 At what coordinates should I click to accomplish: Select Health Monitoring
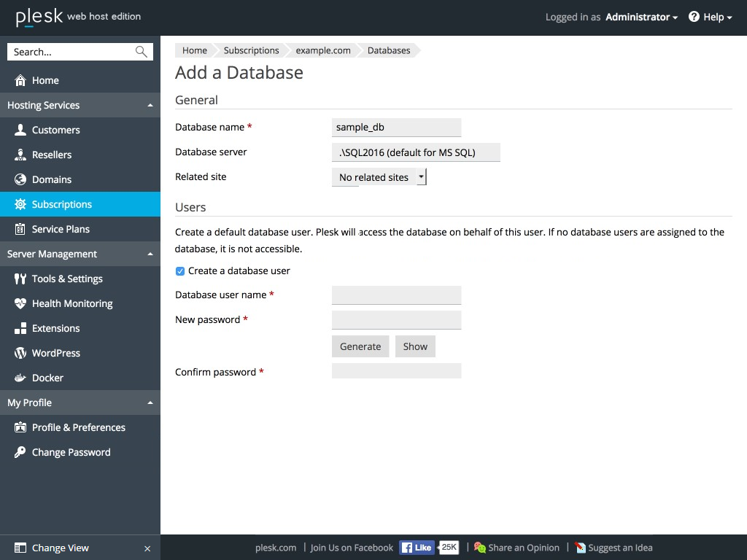[72, 303]
